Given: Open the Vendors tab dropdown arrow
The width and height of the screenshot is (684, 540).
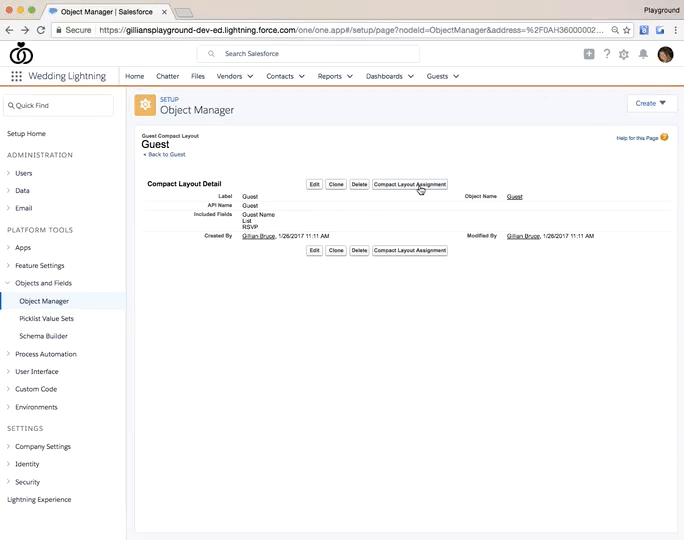Looking at the screenshot, I should [250, 76].
